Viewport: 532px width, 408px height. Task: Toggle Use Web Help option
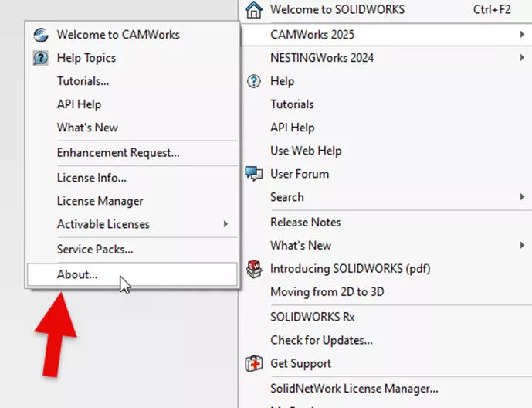pos(386,151)
